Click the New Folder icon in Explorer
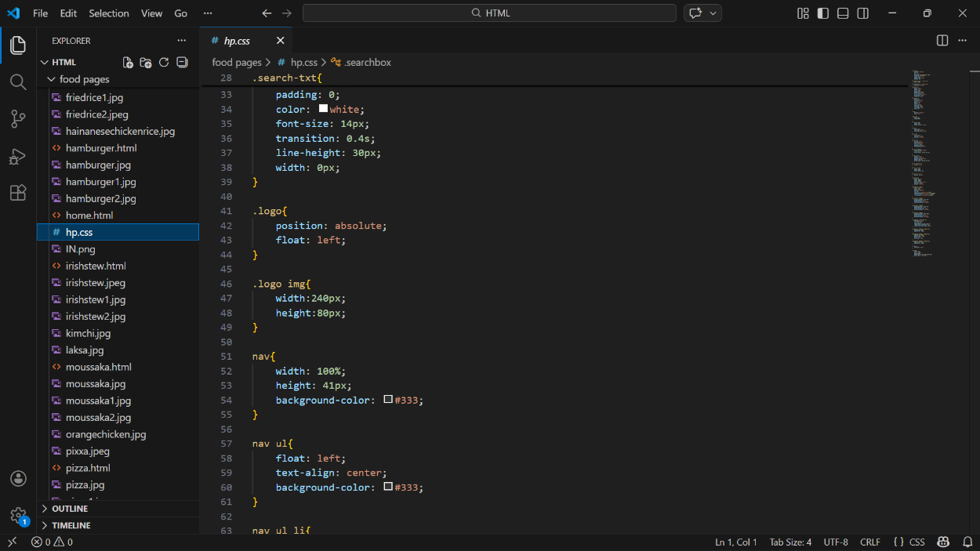The width and height of the screenshot is (980, 551). coord(146,63)
